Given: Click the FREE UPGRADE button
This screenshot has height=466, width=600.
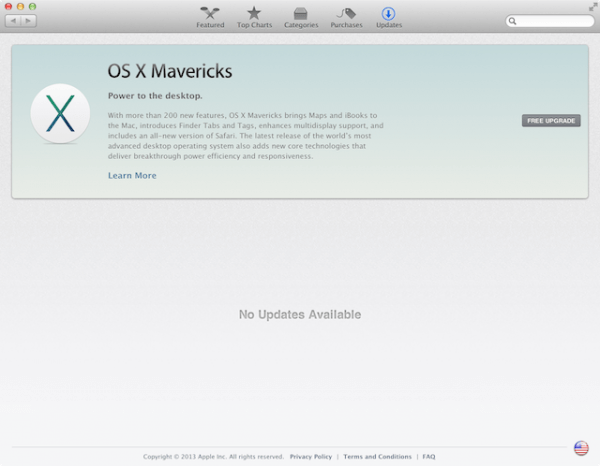Looking at the screenshot, I should click(551, 121).
